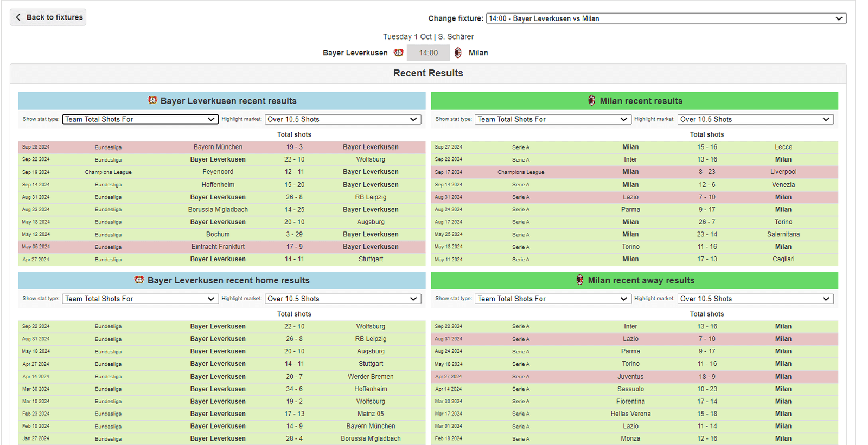Click crest in 'Milan recent away results' header

click(x=580, y=280)
